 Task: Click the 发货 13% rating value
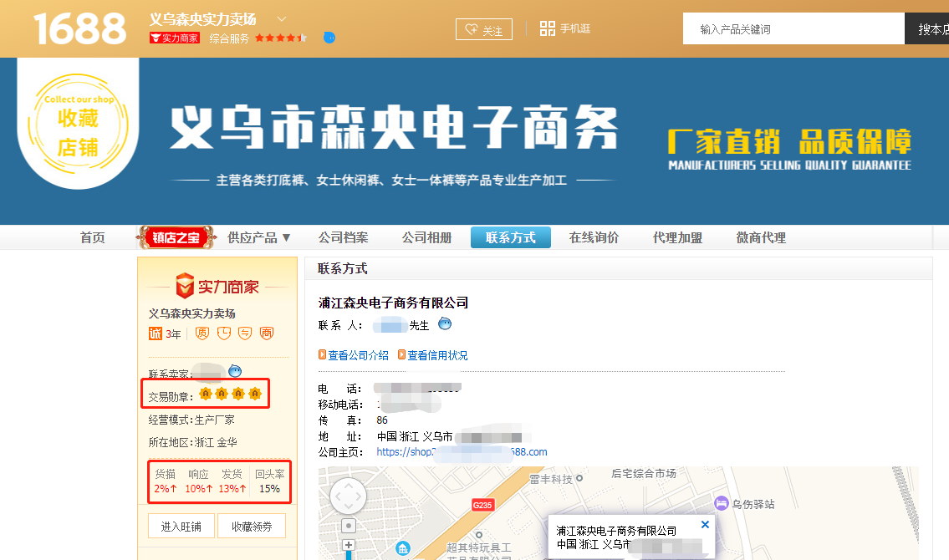[232, 488]
